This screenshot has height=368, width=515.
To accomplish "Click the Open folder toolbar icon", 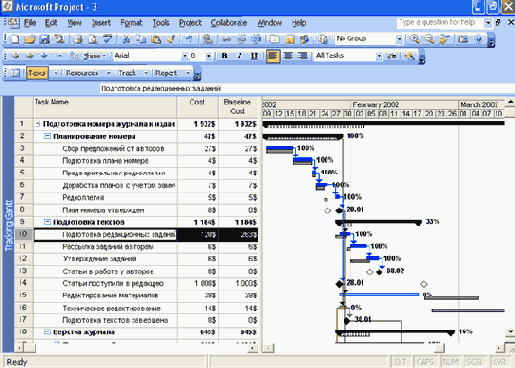I will [30, 39].
